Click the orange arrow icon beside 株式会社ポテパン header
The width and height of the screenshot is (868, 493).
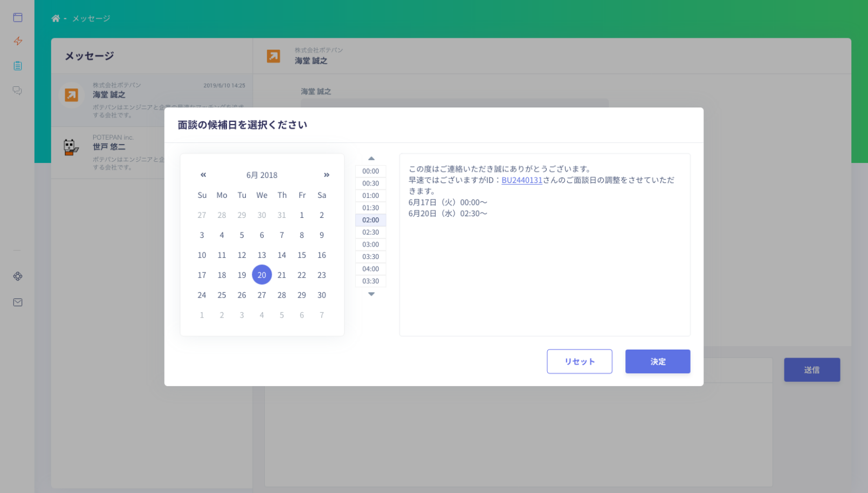pyautogui.click(x=274, y=56)
